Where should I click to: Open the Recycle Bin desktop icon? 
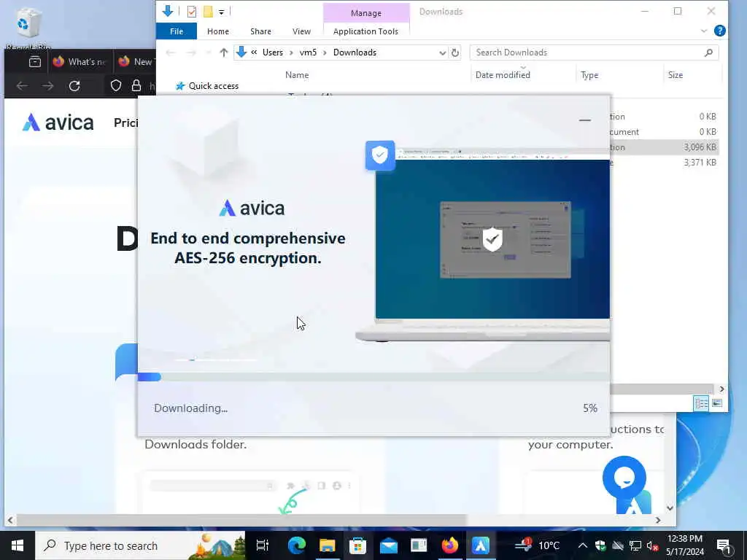28,29
